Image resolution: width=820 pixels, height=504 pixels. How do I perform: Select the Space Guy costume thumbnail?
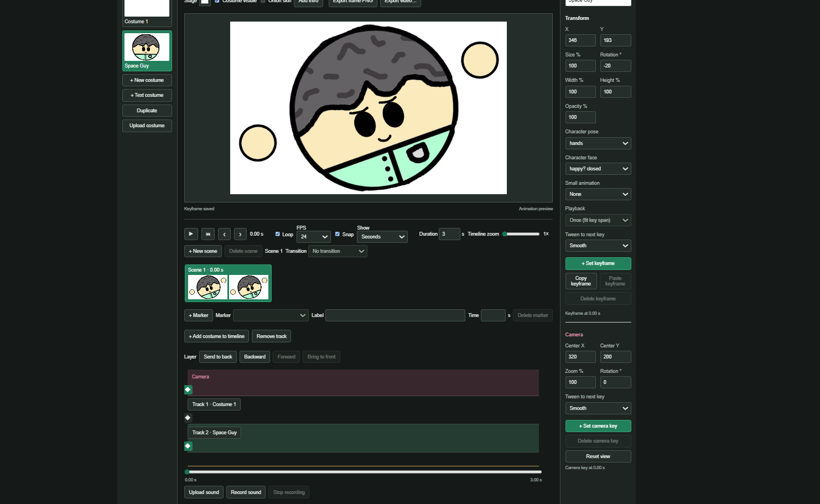(x=147, y=51)
